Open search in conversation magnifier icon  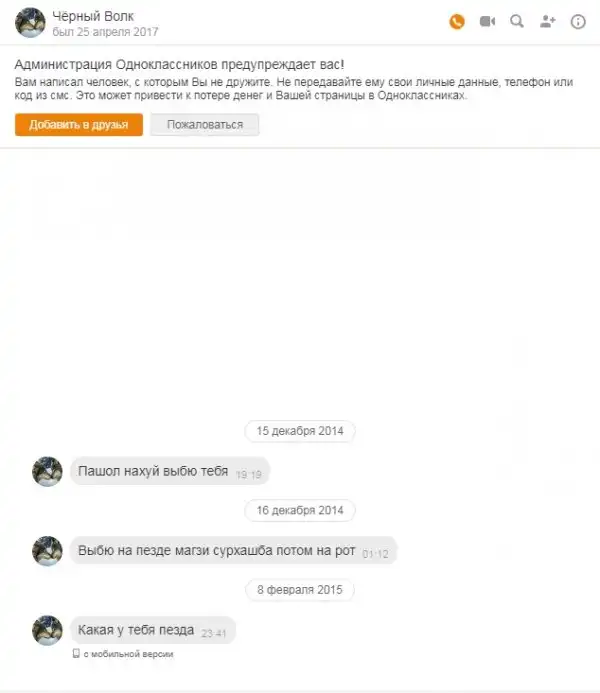517,21
